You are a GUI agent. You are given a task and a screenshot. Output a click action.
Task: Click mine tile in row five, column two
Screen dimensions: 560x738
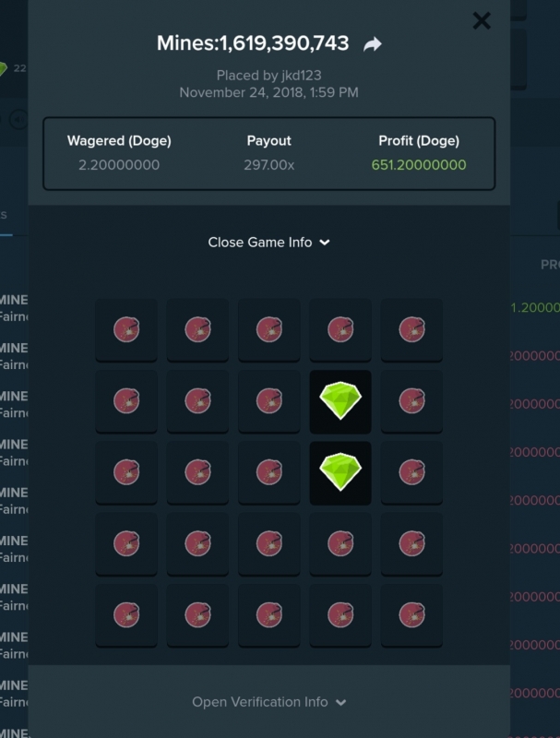(197, 615)
